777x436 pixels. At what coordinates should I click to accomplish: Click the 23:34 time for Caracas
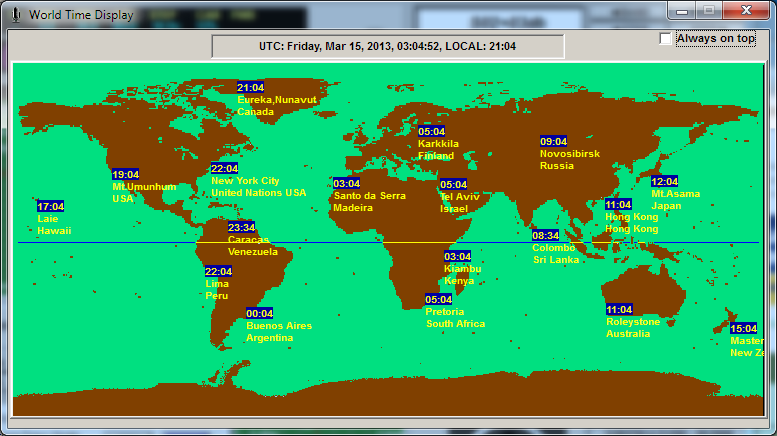click(241, 227)
